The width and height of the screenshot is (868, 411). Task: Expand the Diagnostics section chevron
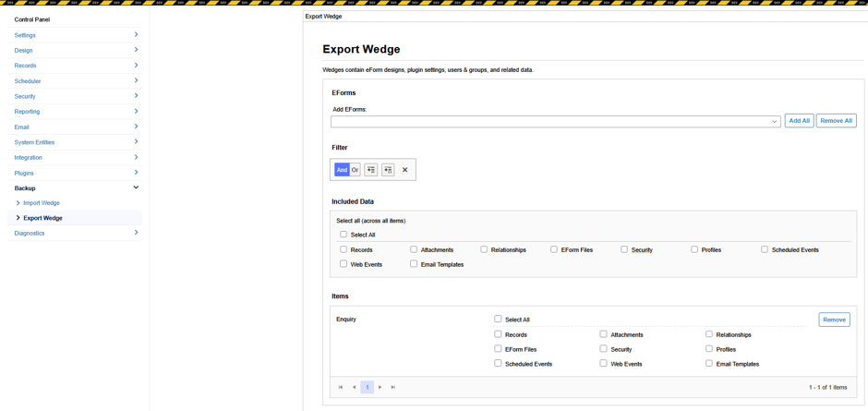coord(136,233)
